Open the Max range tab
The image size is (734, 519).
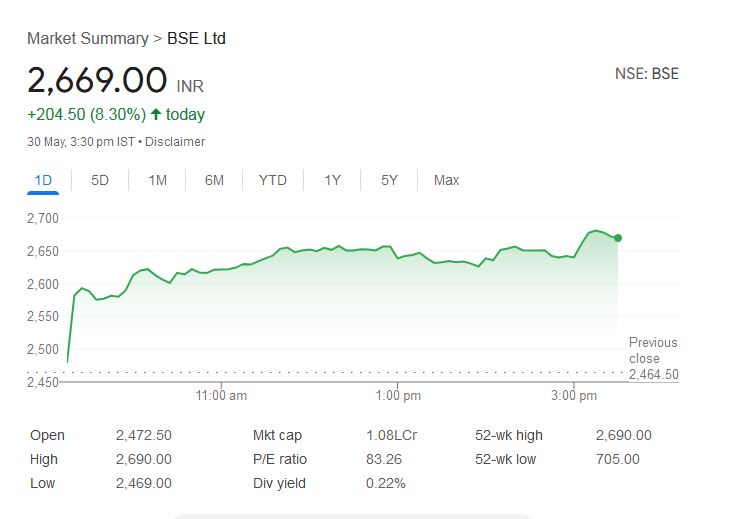[x=446, y=180]
